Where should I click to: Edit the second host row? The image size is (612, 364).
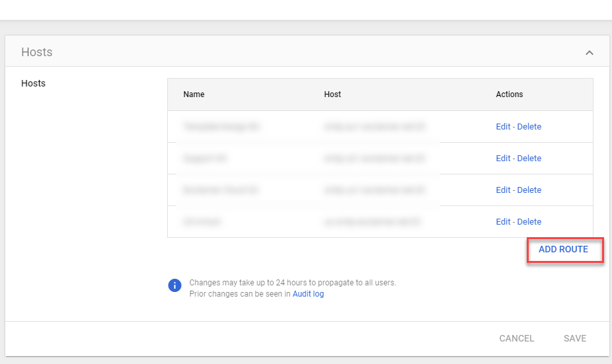503,159
